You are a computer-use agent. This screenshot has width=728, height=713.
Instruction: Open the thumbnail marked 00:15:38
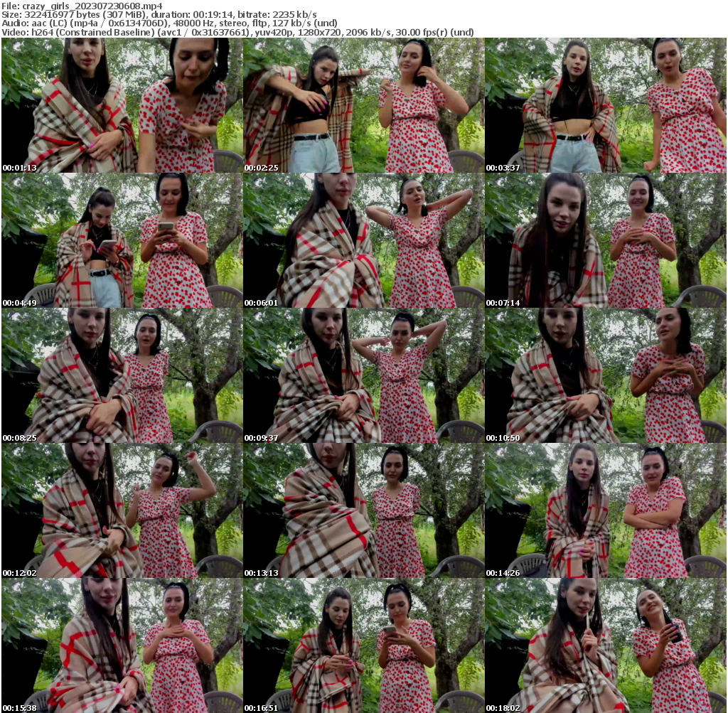(x=122, y=645)
